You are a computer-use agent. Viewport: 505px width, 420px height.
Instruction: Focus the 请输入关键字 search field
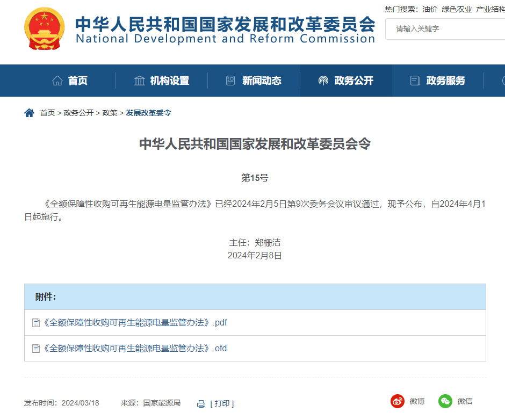tap(445, 28)
